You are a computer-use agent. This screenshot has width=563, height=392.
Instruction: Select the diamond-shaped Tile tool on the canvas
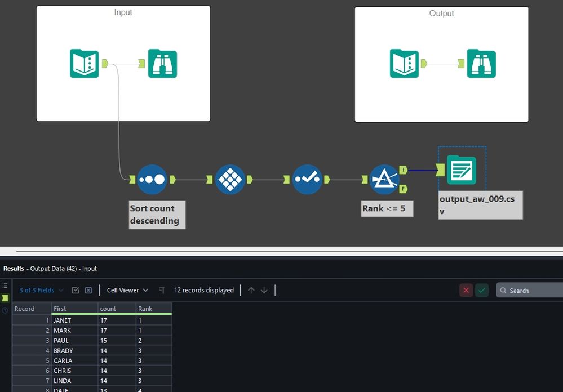pos(230,179)
